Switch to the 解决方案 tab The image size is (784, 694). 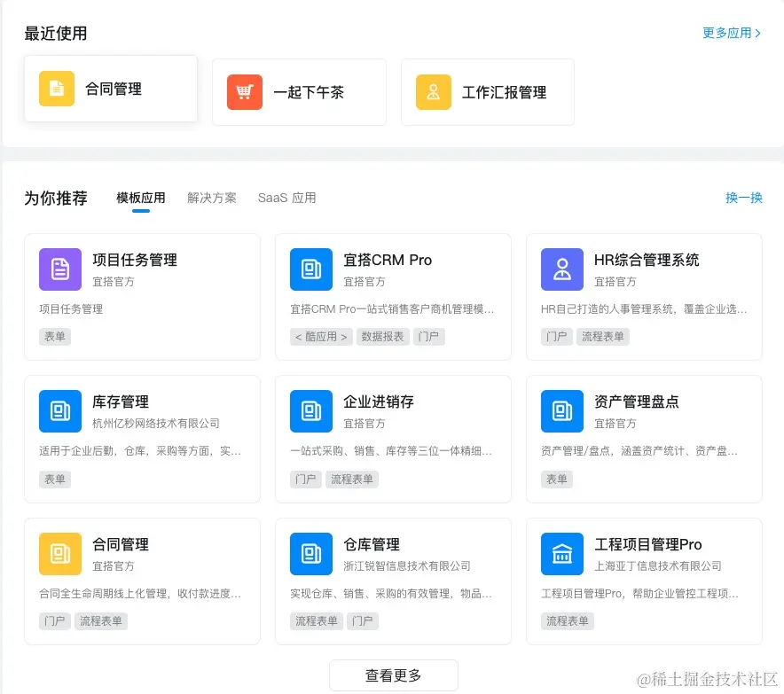(x=212, y=198)
